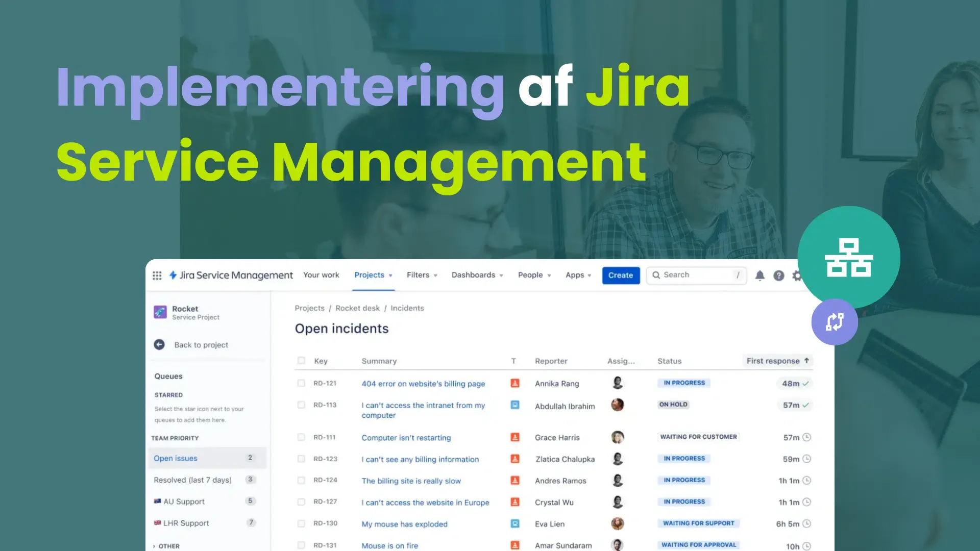Viewport: 980px width, 551px height.
Task: Click the Rocket service project avatar
Action: tap(160, 312)
